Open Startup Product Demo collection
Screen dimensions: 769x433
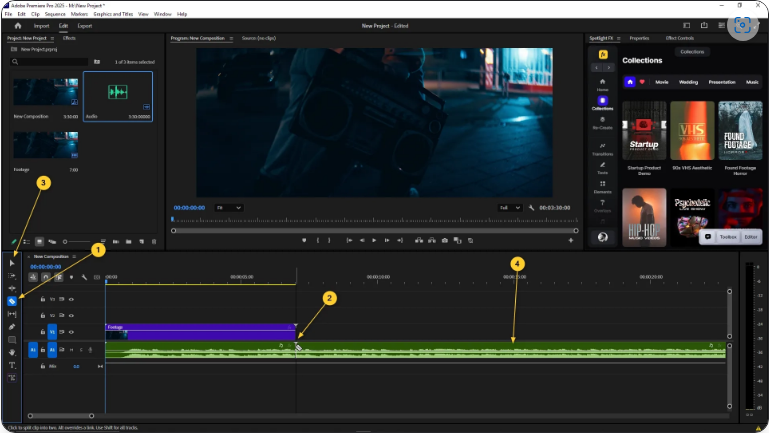point(644,130)
